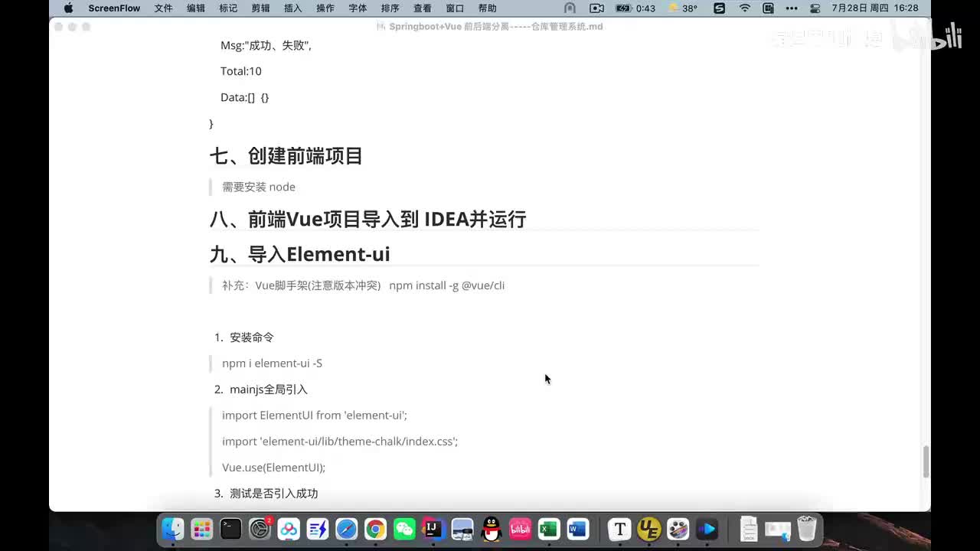Click Sogou input method S icon

(x=719, y=8)
